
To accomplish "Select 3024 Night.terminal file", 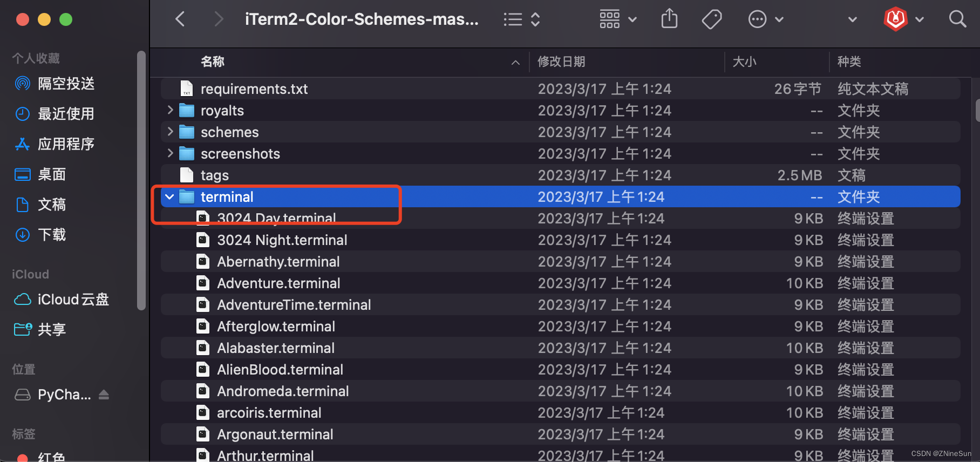I will [x=560, y=240].
